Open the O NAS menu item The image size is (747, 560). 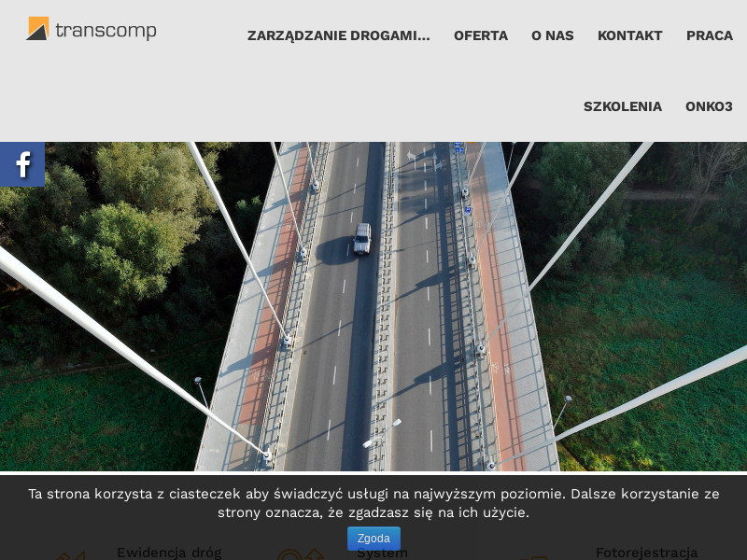tap(552, 35)
